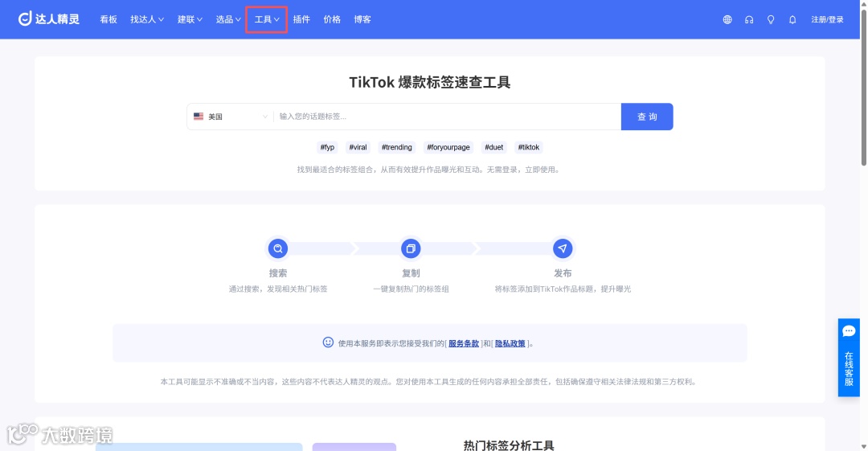Image resolution: width=868 pixels, height=451 pixels.
Task: Click the 一键复制热门的标签组 description
Action: point(411,289)
